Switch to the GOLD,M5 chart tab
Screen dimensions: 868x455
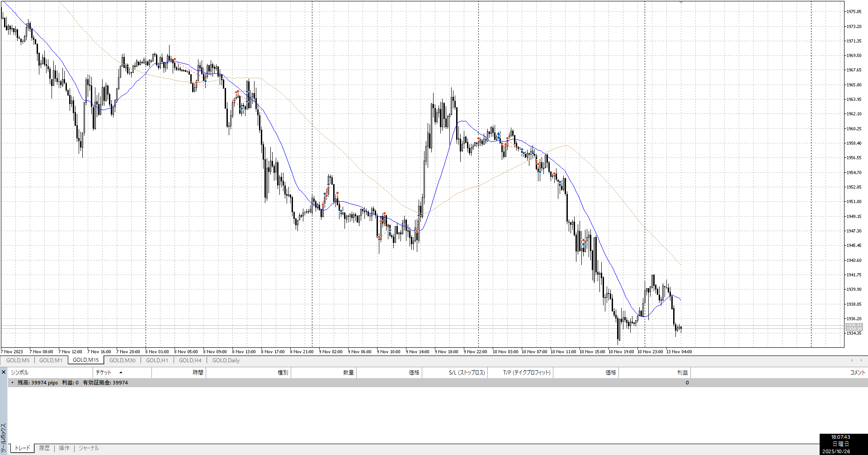pos(18,360)
